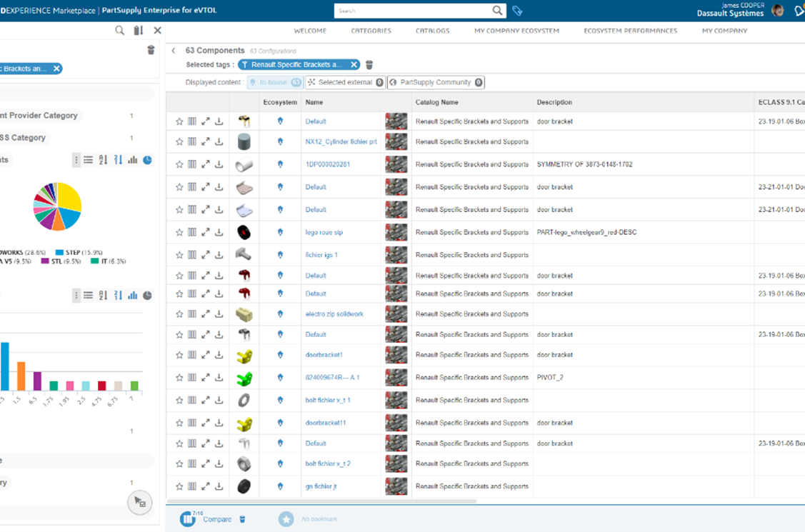The height and width of the screenshot is (532, 805).
Task: Switch the top facet chart to pie view
Action: coord(147,160)
